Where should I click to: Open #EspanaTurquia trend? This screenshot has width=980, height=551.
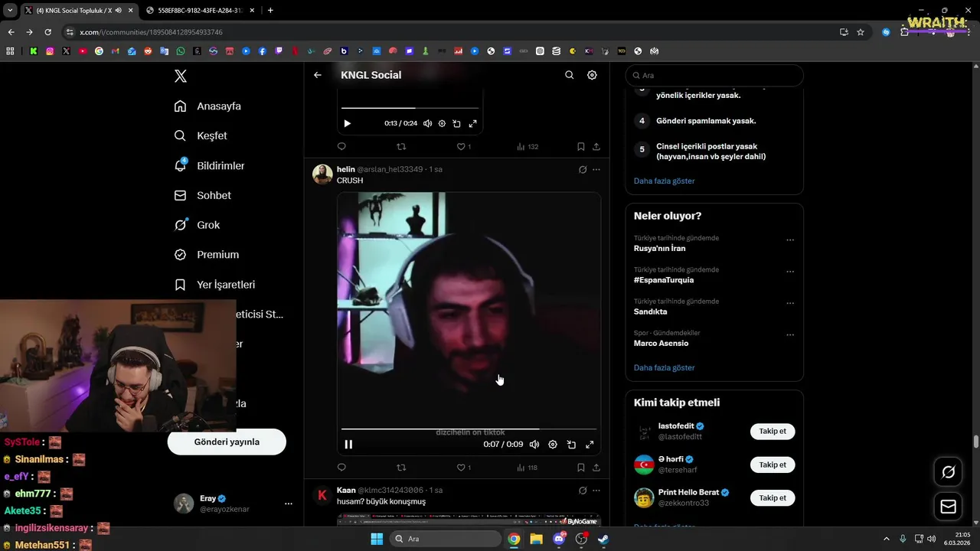point(664,280)
